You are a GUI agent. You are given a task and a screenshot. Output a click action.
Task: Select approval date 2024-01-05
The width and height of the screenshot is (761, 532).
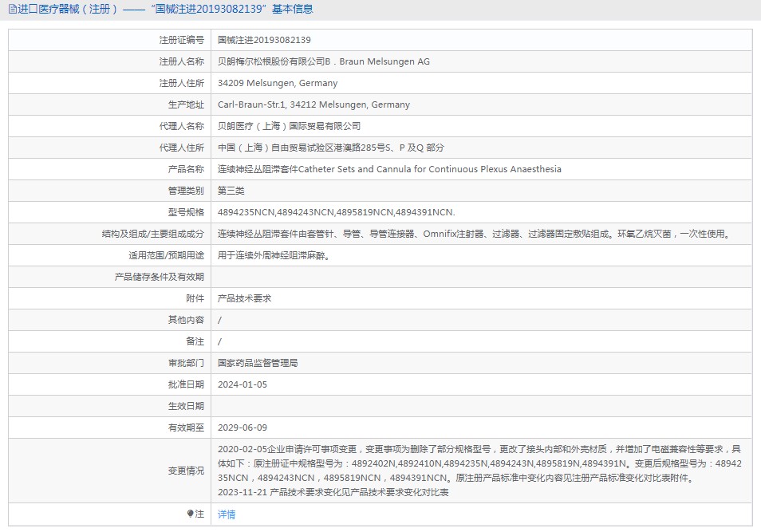pyautogui.click(x=242, y=384)
